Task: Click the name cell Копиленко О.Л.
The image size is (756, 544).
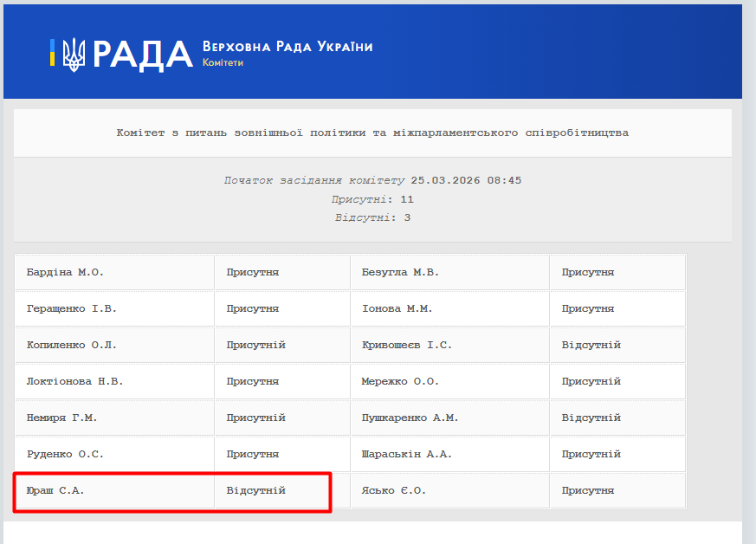Action: (115, 346)
